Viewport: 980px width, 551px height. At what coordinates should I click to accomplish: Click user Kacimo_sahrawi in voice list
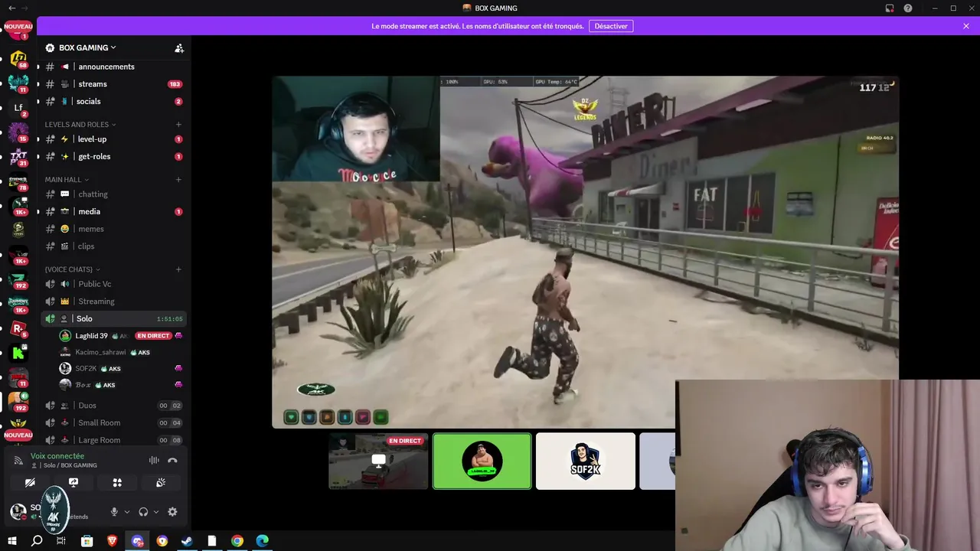(100, 352)
